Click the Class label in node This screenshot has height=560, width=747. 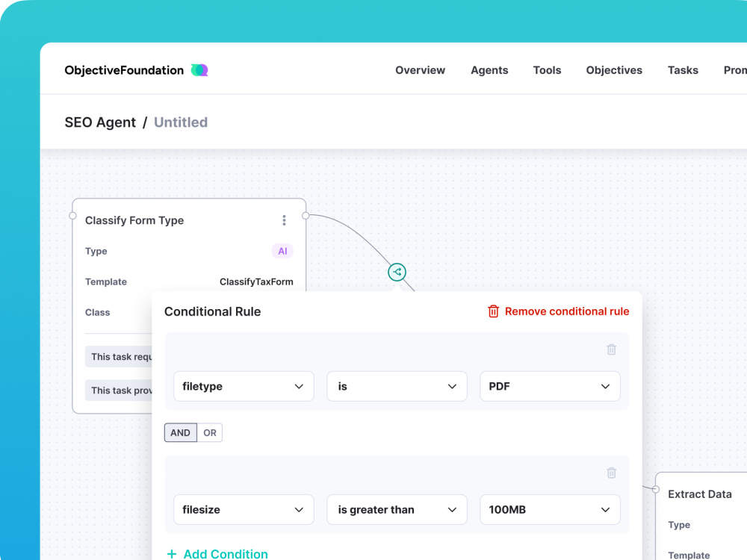pos(98,312)
